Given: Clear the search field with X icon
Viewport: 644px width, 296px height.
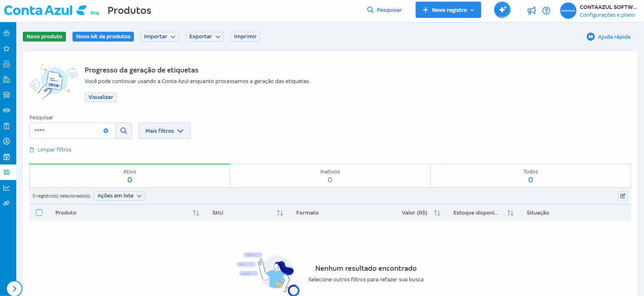Looking at the screenshot, I should [x=106, y=131].
